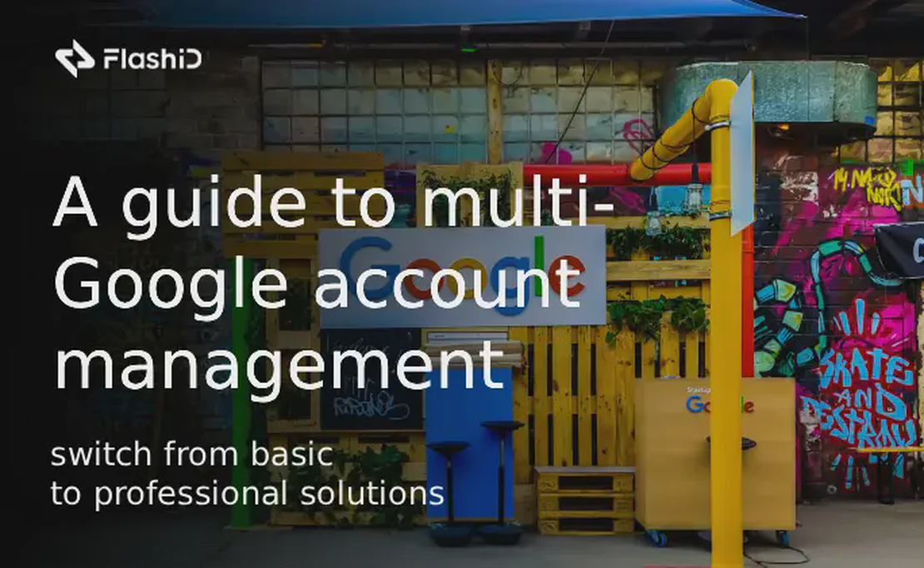
Task: Click the green plants on the pallet wall
Action: (x=658, y=316)
